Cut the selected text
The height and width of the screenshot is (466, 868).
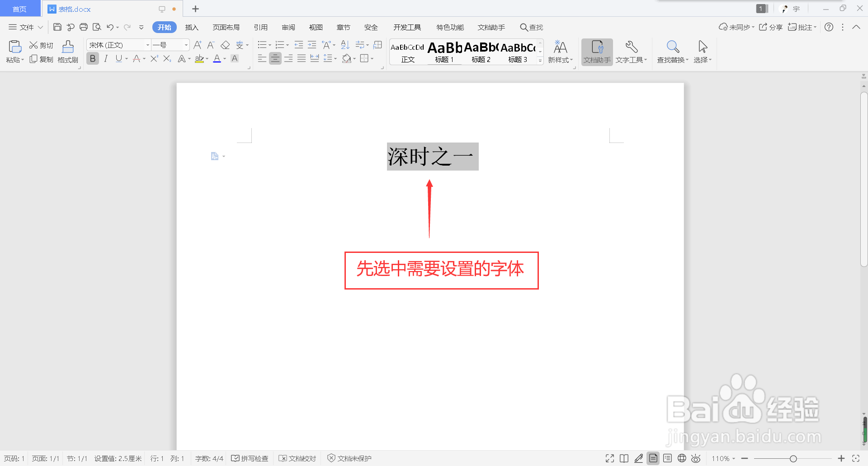pos(41,45)
